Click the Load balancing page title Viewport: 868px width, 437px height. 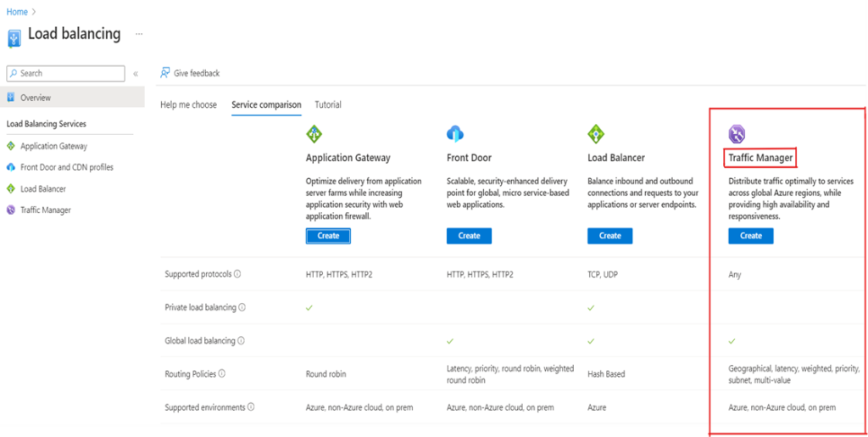(x=75, y=34)
